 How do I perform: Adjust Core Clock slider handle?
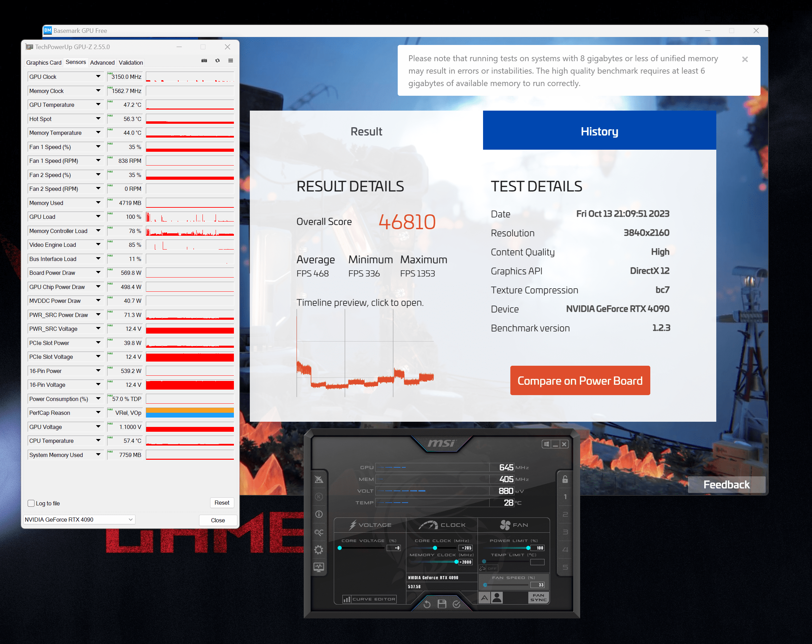click(x=435, y=548)
